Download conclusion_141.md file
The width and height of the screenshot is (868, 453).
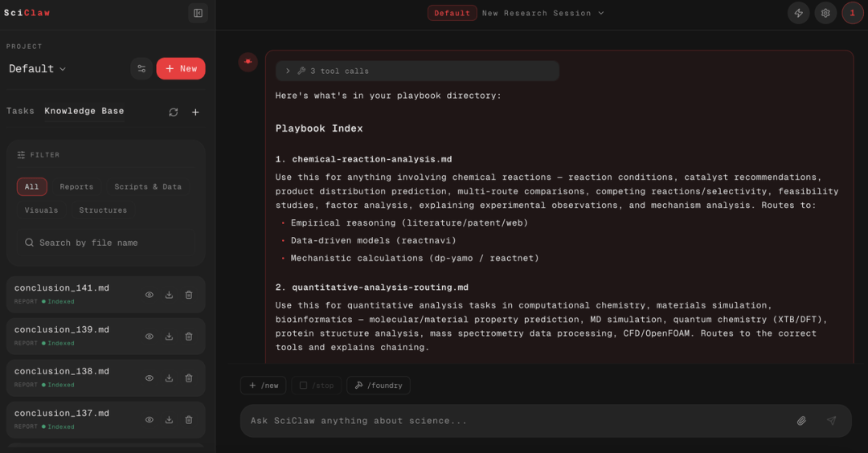(169, 295)
